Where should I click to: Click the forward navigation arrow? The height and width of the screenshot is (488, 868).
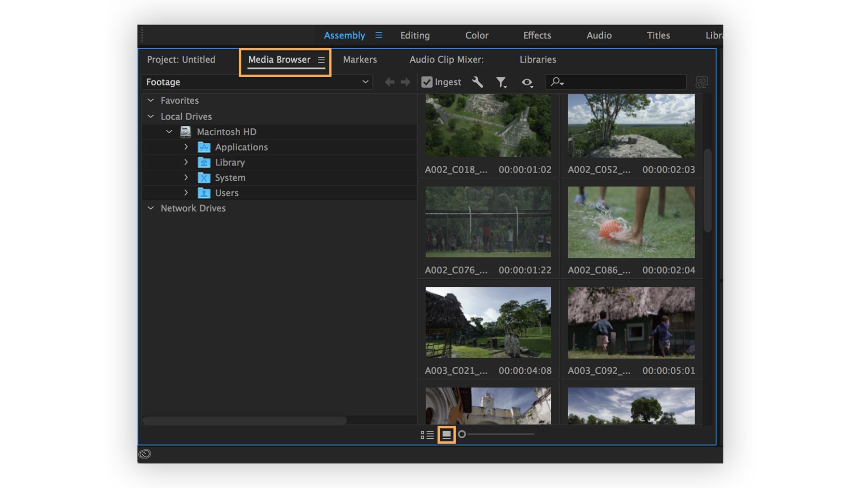click(x=406, y=82)
